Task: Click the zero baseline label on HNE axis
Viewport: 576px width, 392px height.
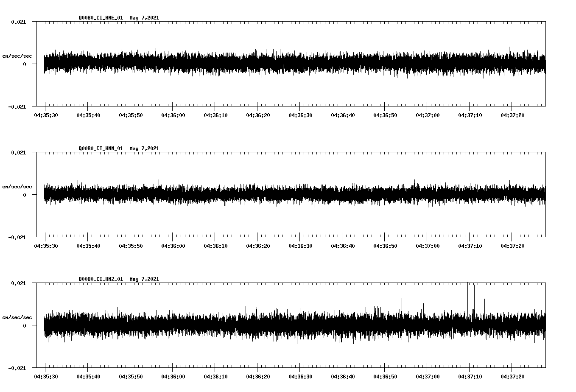Action: pyautogui.click(x=25, y=64)
